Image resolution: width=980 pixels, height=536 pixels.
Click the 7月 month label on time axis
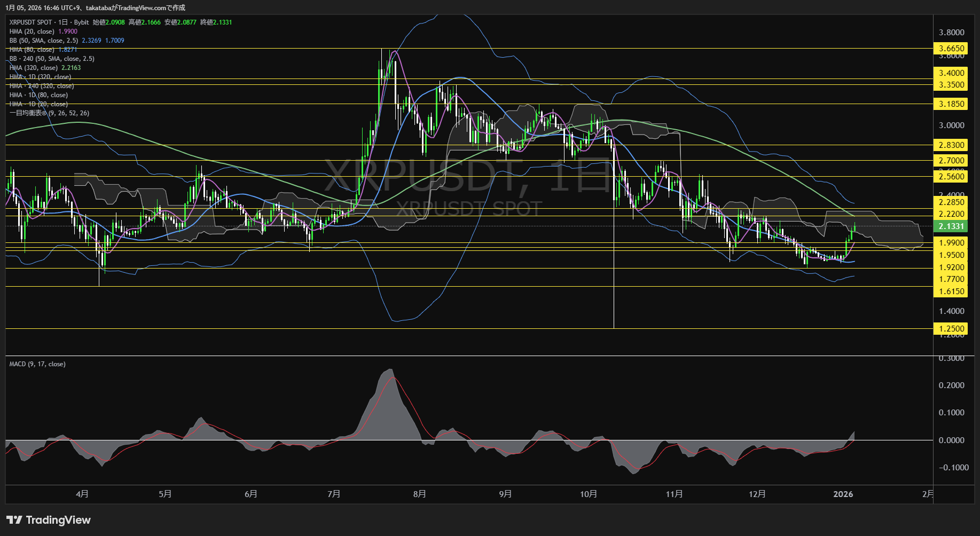334,494
